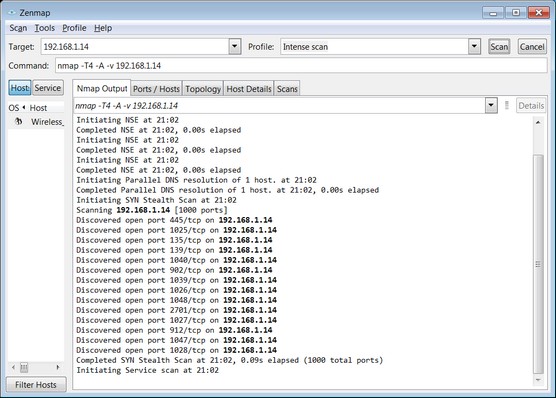Sort host list by OS column header

point(13,108)
